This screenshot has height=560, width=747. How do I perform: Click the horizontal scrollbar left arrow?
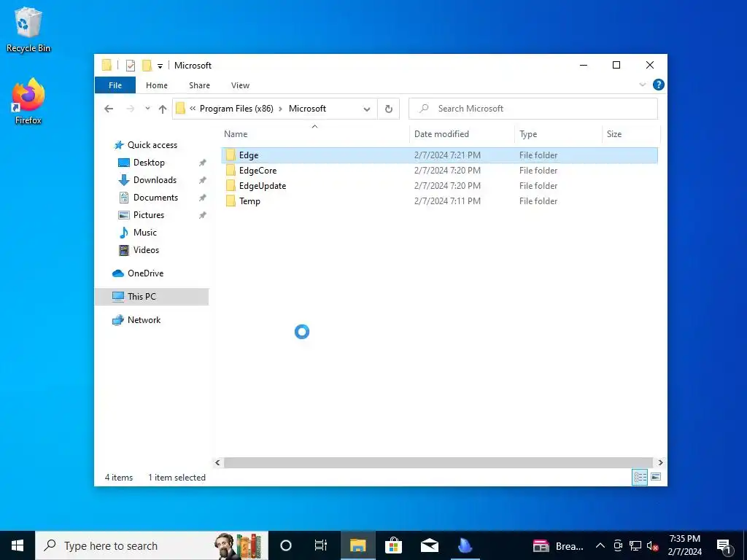[x=217, y=462]
